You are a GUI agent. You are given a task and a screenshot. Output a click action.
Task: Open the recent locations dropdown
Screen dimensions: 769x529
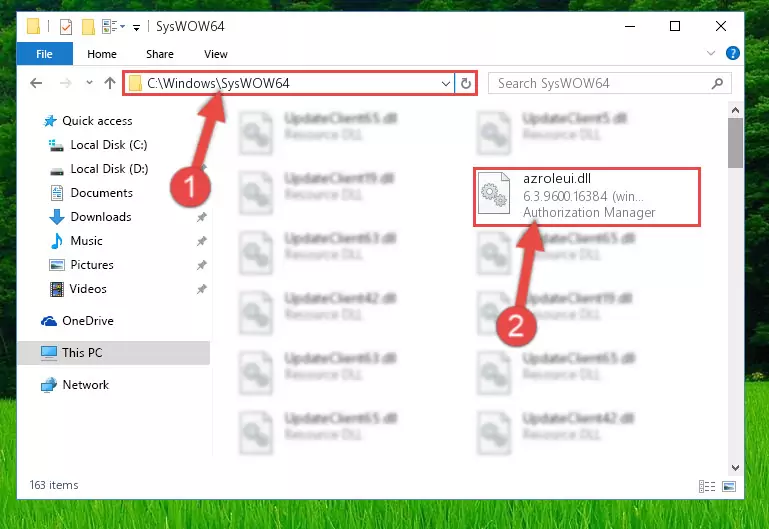tap(89, 83)
